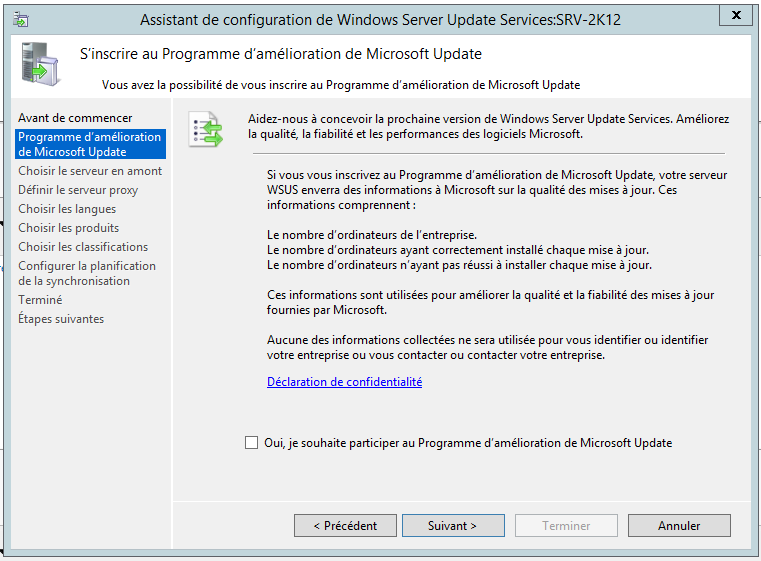This screenshot has width=761, height=561.
Task: Select the Étapes suivantes step
Action: [x=61, y=319]
